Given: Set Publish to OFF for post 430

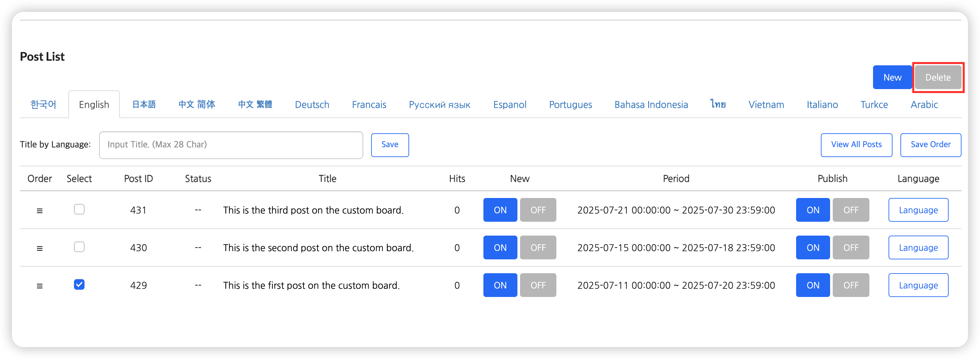Looking at the screenshot, I should pos(850,247).
